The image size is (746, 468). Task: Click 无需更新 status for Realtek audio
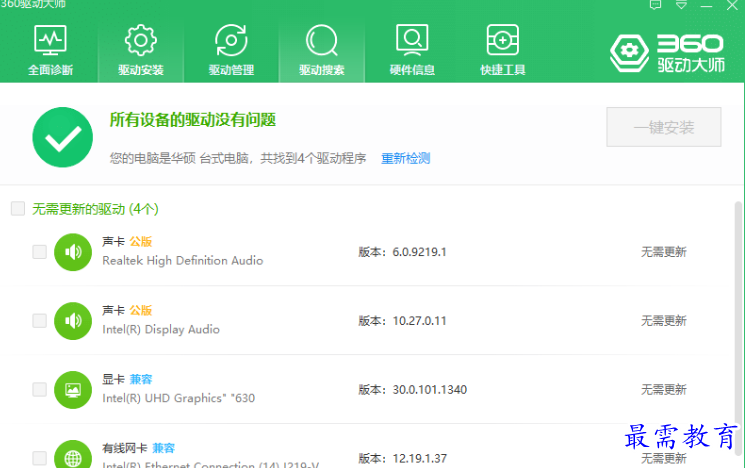[664, 252]
